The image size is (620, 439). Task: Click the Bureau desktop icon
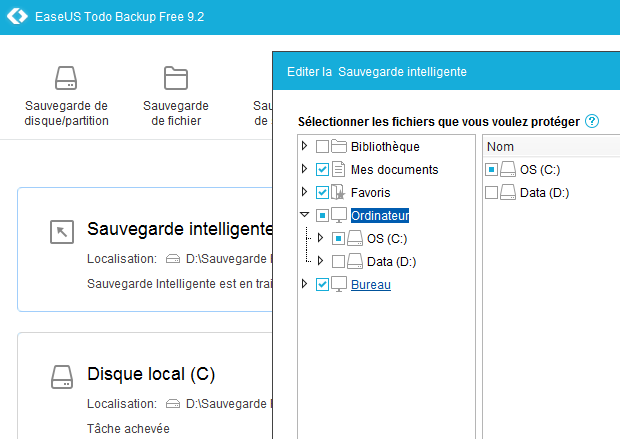(x=339, y=284)
